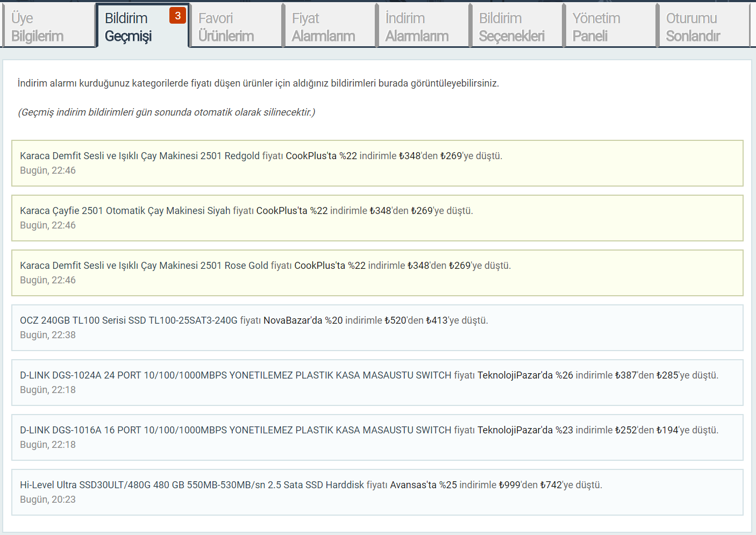756x535 pixels.
Task: Click the %22 discount in the Redgold notification
Action: (348, 156)
